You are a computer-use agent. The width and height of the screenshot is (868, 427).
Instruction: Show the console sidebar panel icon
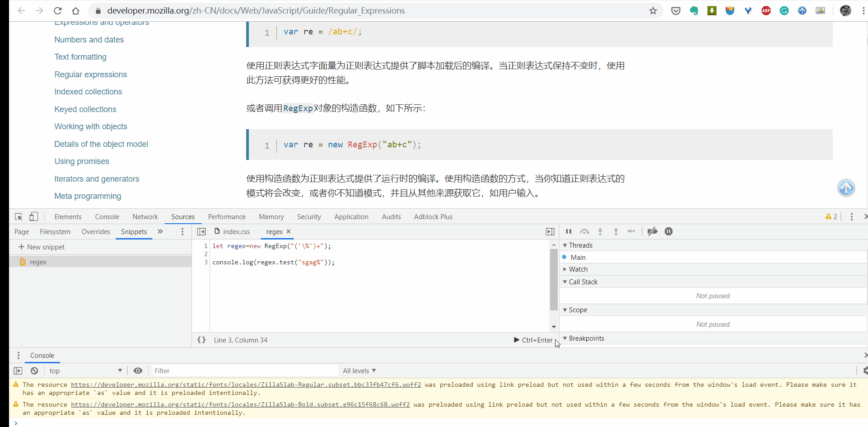click(18, 371)
